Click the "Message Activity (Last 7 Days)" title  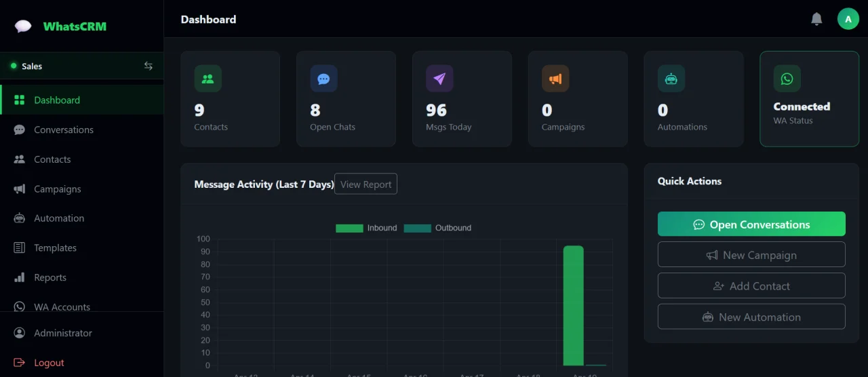click(264, 184)
